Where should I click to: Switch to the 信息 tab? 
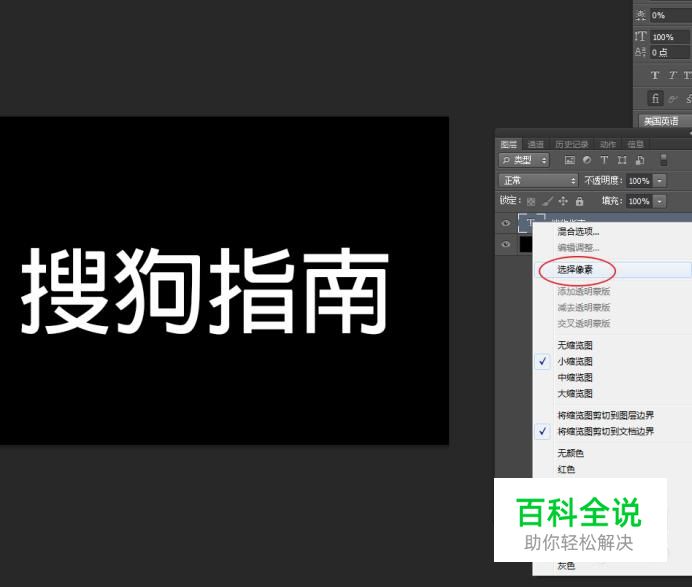pyautogui.click(x=636, y=144)
